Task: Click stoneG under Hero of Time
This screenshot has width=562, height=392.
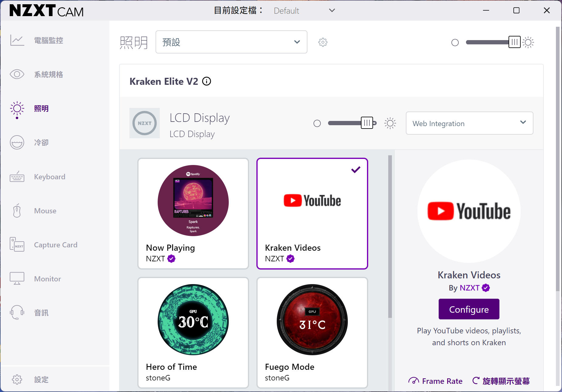Action: pos(158,378)
